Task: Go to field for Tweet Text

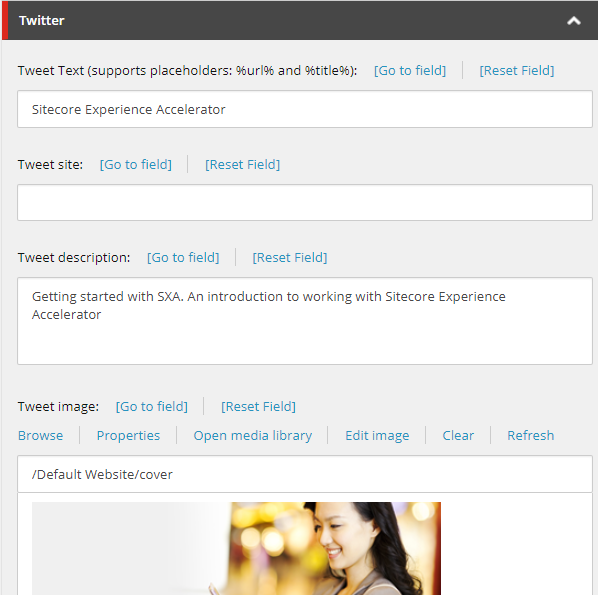Action: pos(410,71)
